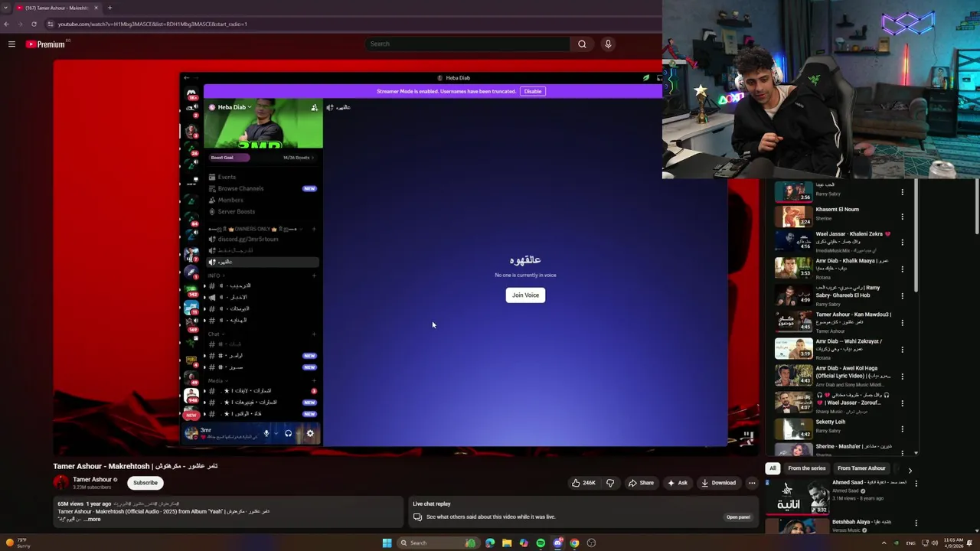Play Tamer Ashour Kan Mawdou3 playlist video
This screenshot has width=980, height=551.
(794, 321)
